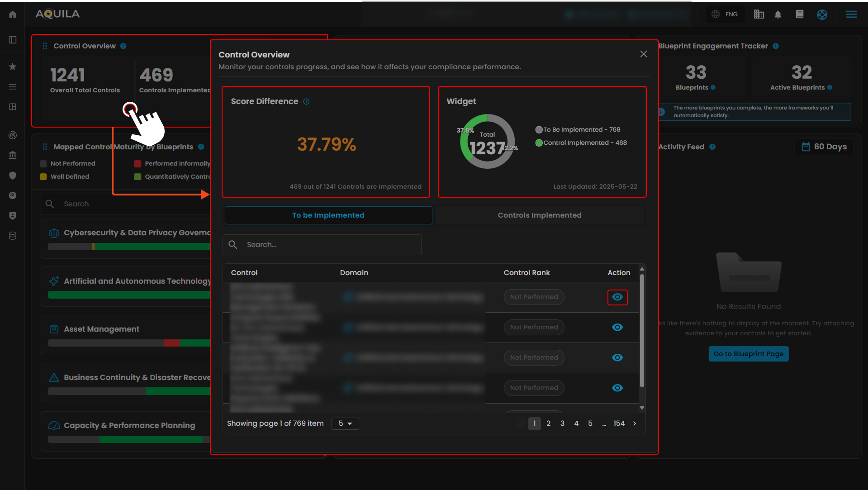Click the star favorites sidebar icon
Image resolution: width=868 pixels, height=490 pixels.
(13, 67)
